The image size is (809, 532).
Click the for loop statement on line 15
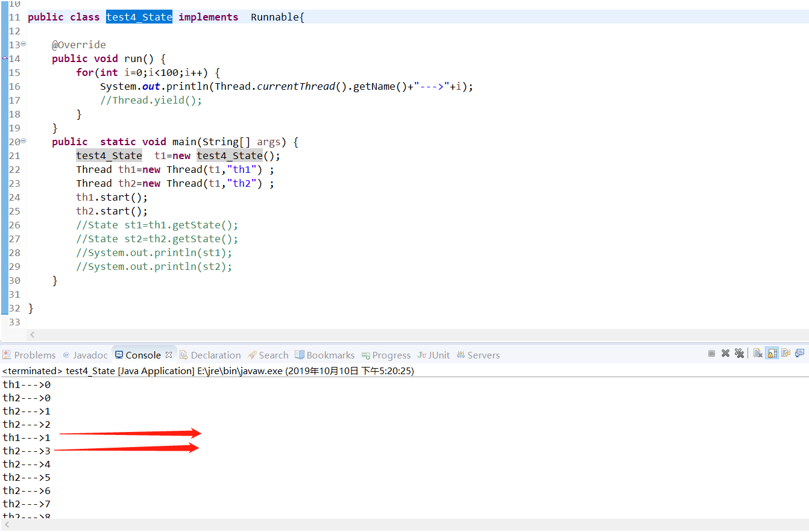click(148, 72)
